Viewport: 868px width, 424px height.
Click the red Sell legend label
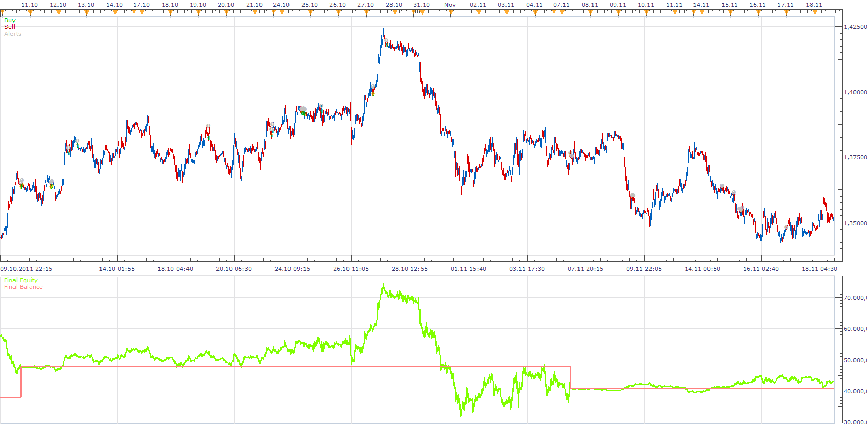point(9,27)
